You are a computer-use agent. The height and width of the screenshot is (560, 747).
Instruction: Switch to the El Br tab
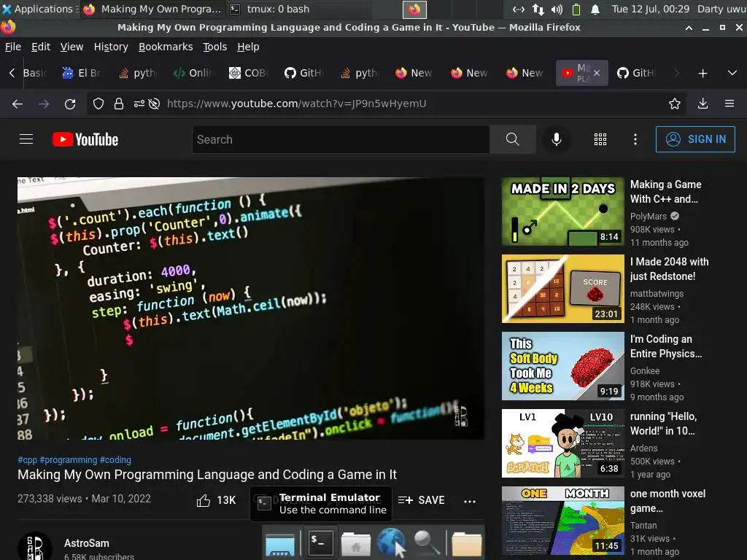pos(82,73)
